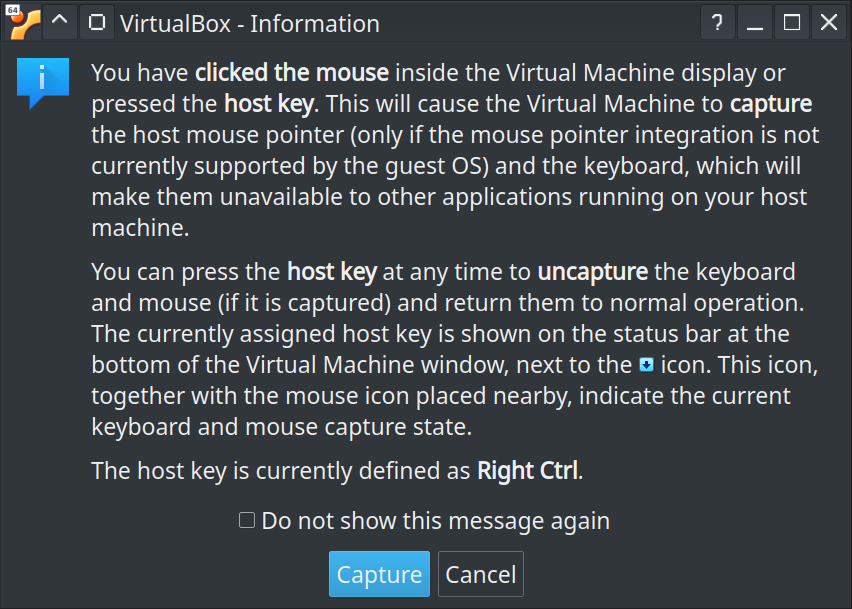
Task: Close the Information dialog with X
Action: coord(829,22)
